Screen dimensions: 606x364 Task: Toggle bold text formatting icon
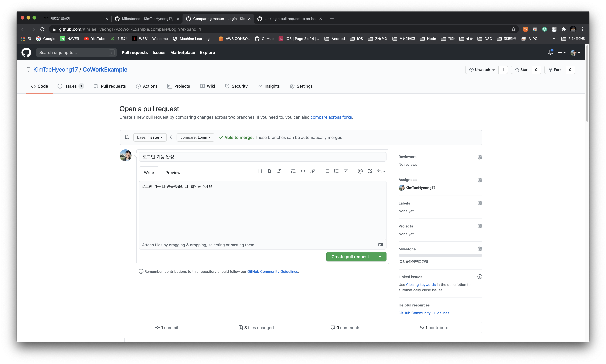tap(269, 171)
